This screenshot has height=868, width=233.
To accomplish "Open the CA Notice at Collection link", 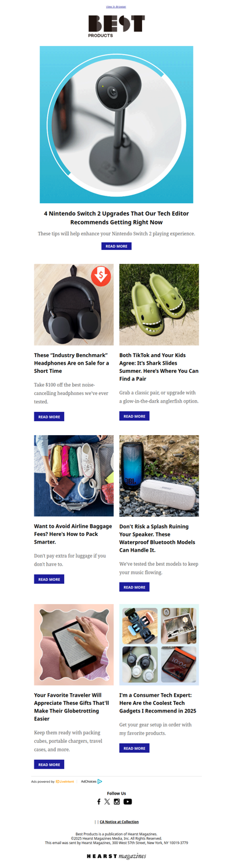I will click(119, 822).
